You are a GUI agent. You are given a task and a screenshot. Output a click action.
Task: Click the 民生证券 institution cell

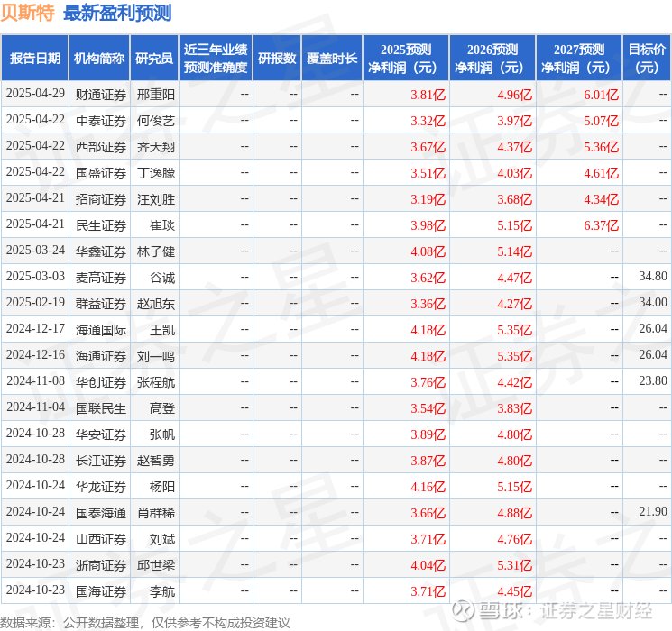101,225
